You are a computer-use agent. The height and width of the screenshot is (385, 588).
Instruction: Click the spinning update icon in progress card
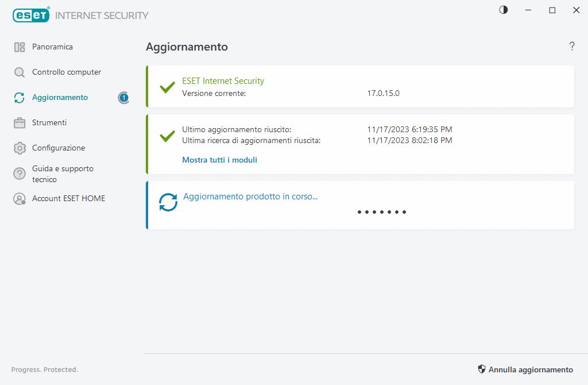[168, 202]
